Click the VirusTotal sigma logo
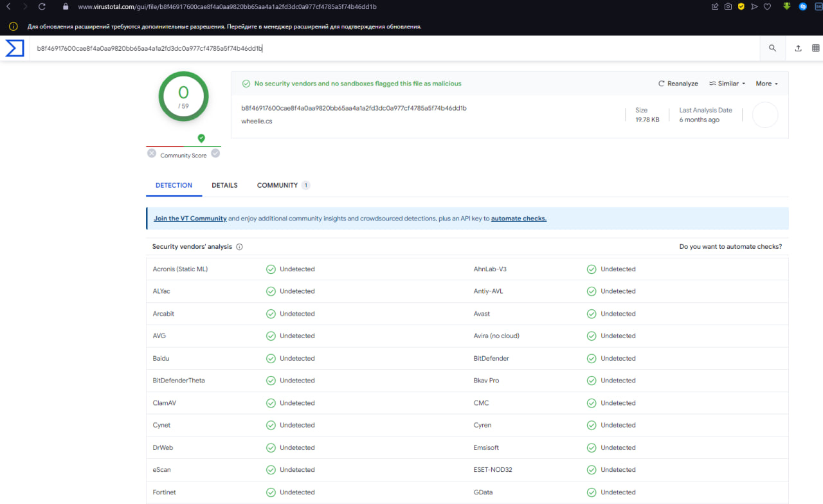Screen dimensions: 823x504 point(15,48)
